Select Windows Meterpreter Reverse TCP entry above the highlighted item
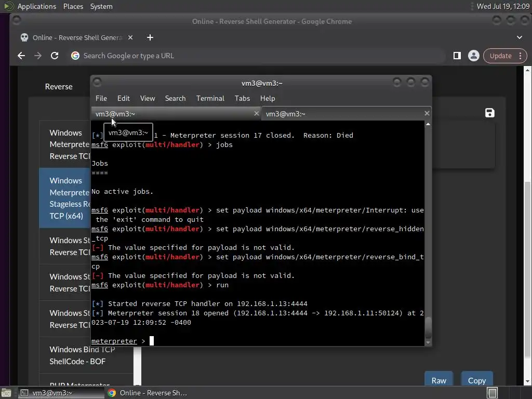The height and width of the screenshot is (399, 532). click(65, 144)
